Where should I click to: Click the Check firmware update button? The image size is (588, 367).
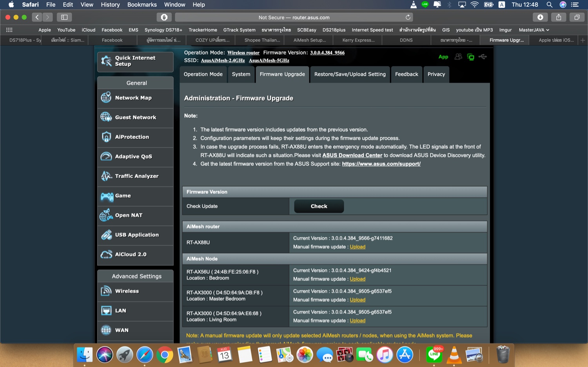point(319,206)
